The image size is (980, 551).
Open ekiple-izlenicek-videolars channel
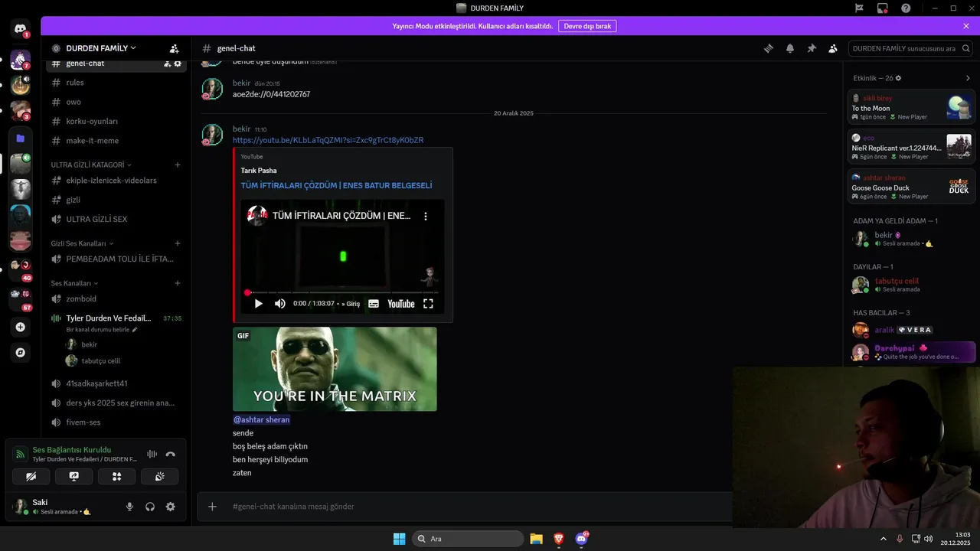coord(117,181)
